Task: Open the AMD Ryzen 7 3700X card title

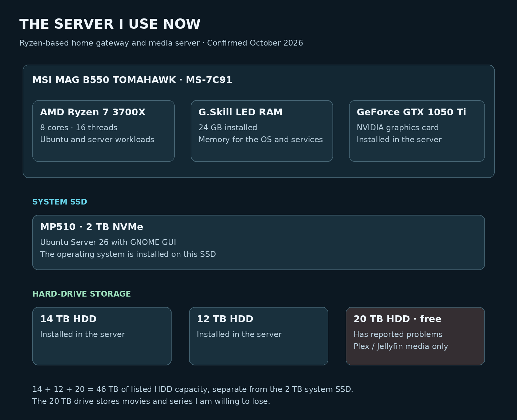Action: (93, 112)
